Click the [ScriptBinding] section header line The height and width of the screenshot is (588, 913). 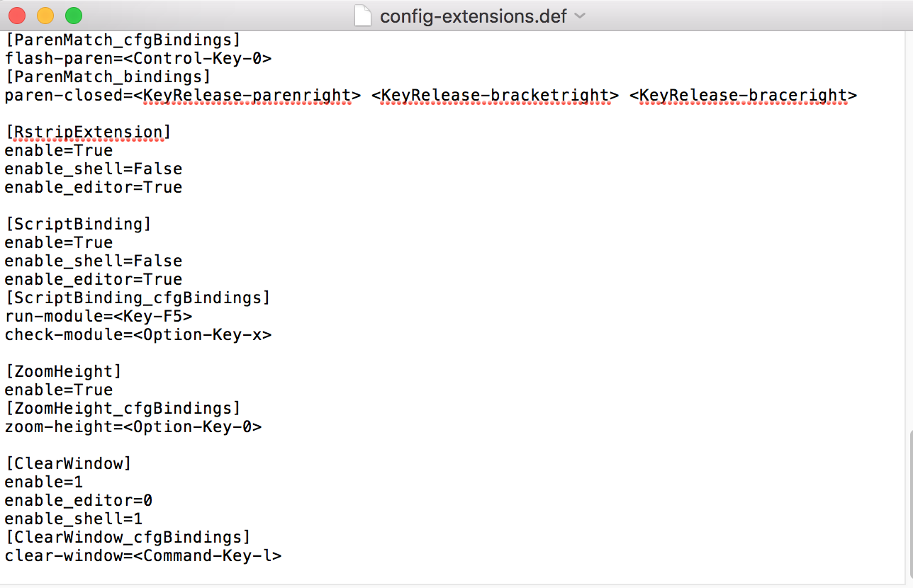click(x=78, y=224)
